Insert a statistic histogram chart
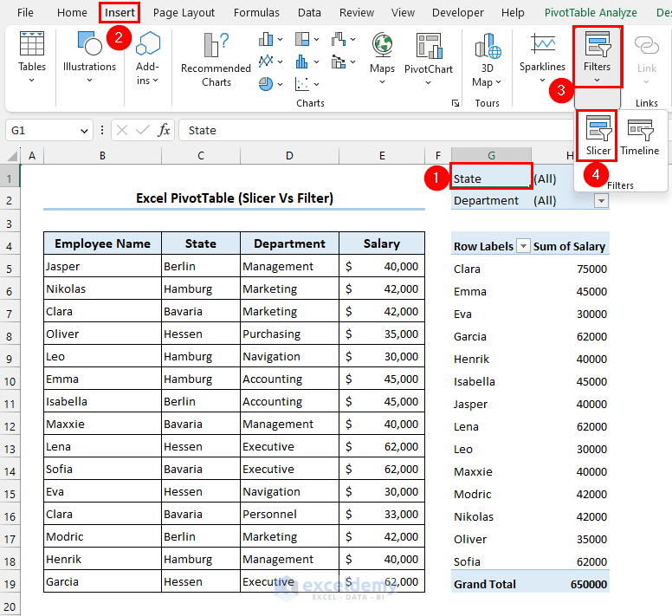 [302, 62]
